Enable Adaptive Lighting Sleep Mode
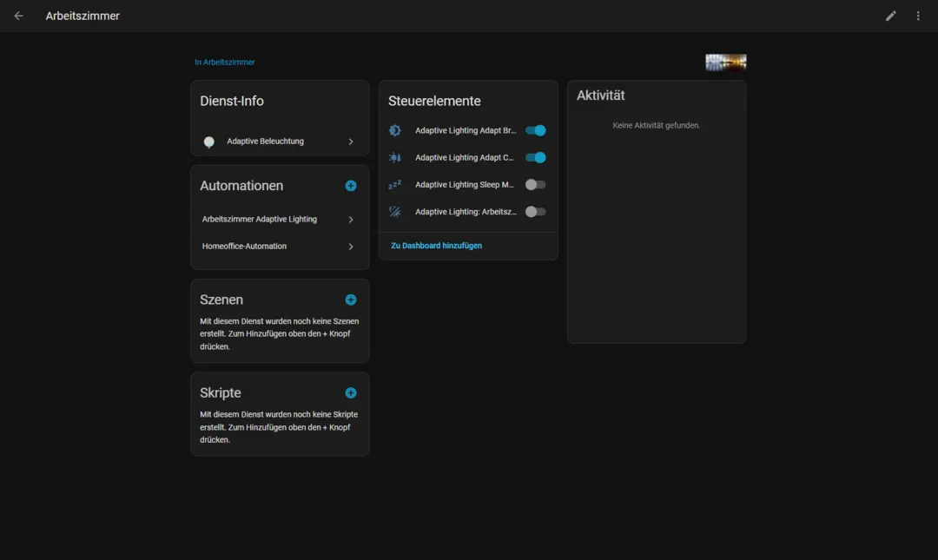Screen dimensions: 938x560 point(536,184)
